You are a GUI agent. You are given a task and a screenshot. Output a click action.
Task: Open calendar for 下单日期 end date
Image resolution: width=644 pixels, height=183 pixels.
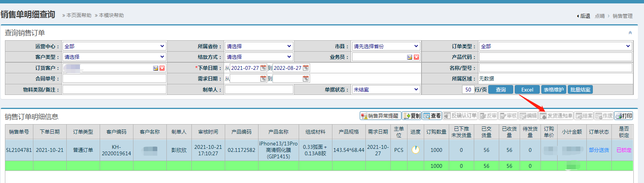point(306,68)
